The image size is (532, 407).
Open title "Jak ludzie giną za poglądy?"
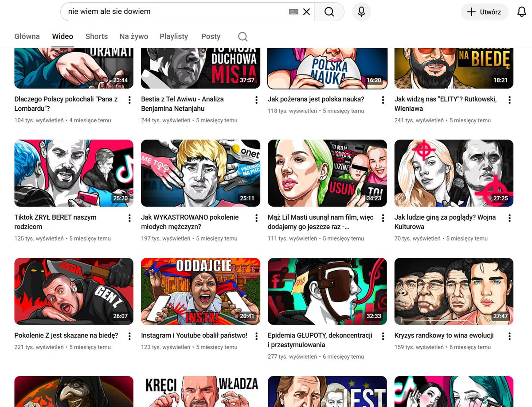click(445, 222)
